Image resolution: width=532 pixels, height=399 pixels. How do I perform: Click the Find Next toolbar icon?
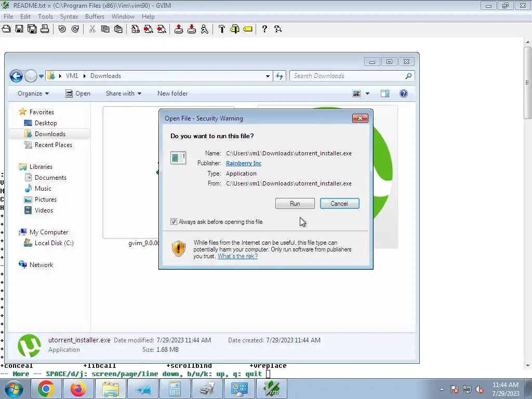pos(149,29)
